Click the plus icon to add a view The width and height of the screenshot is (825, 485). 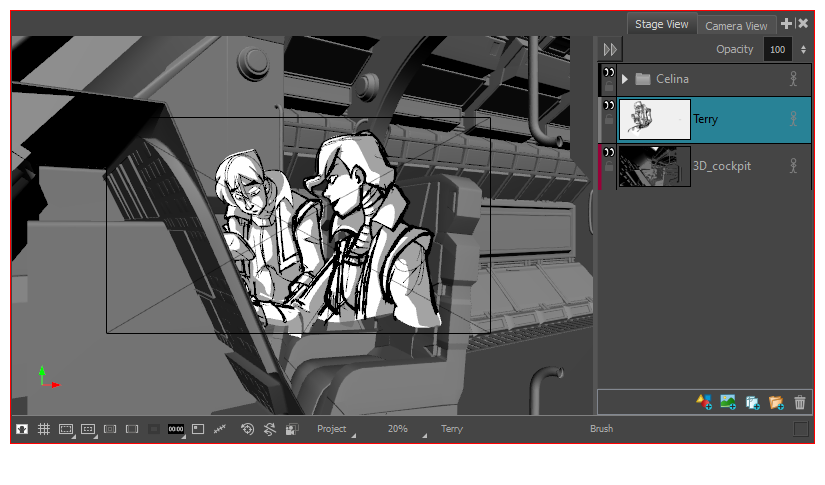[x=786, y=24]
